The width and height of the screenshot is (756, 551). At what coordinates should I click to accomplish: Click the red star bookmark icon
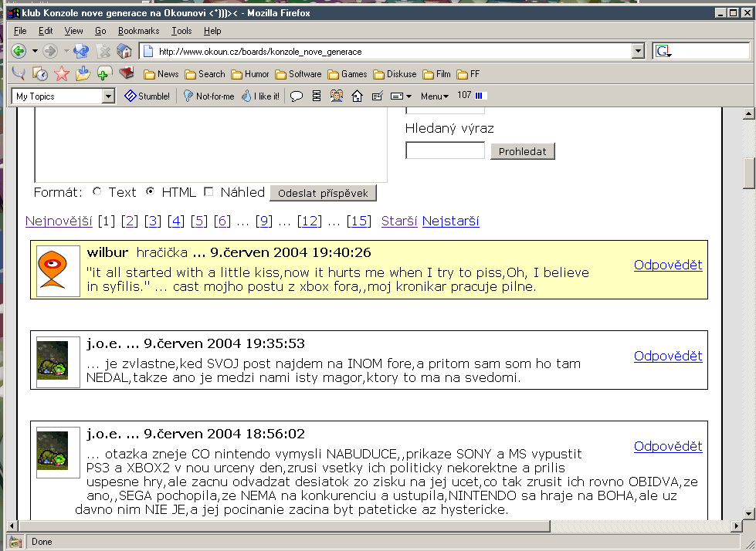(62, 73)
